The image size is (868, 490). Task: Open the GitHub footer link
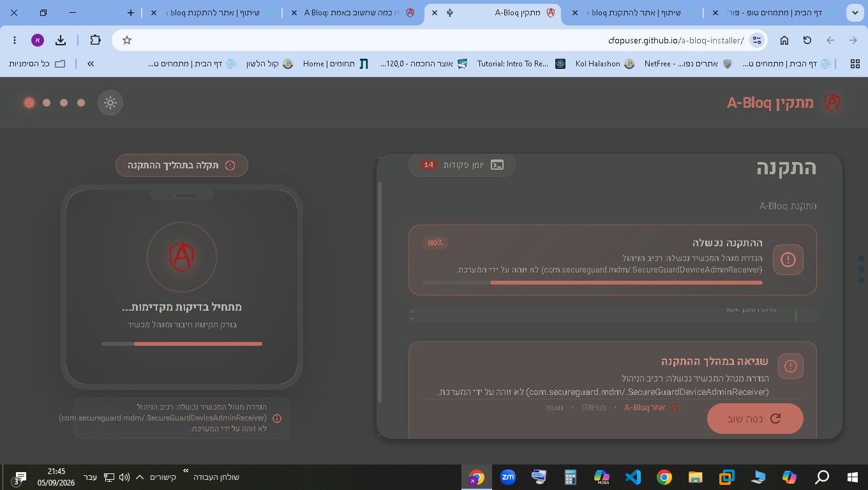tap(594, 407)
